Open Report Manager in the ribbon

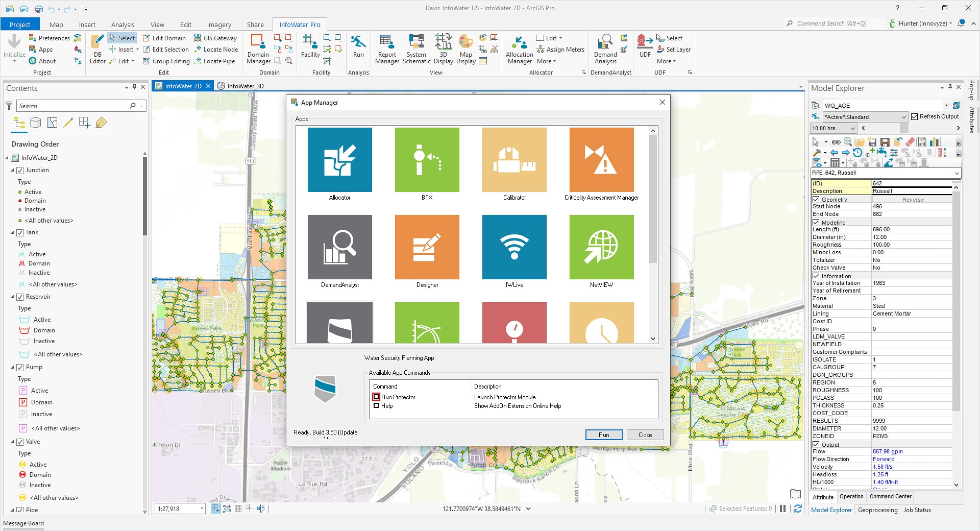coord(387,49)
